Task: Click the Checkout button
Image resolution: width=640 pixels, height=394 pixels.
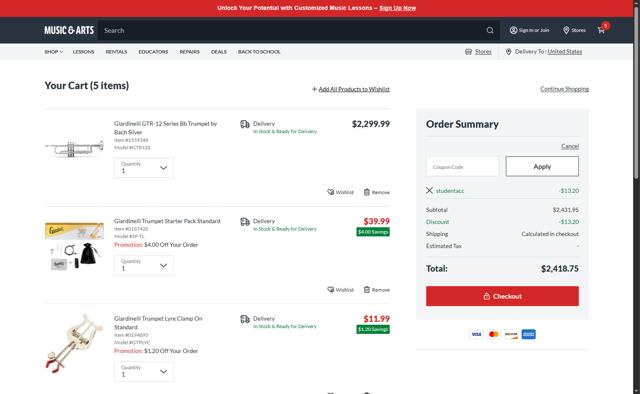Action: pyautogui.click(x=502, y=296)
